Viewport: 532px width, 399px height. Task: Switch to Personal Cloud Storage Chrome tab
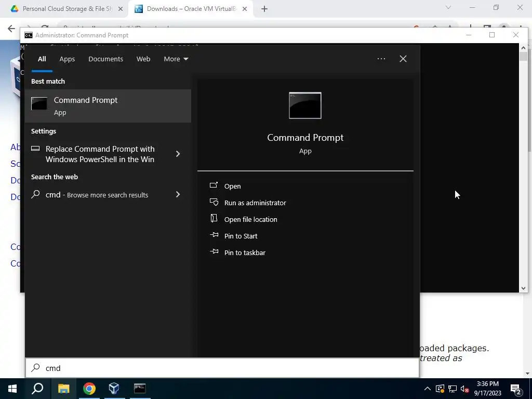coord(67,9)
